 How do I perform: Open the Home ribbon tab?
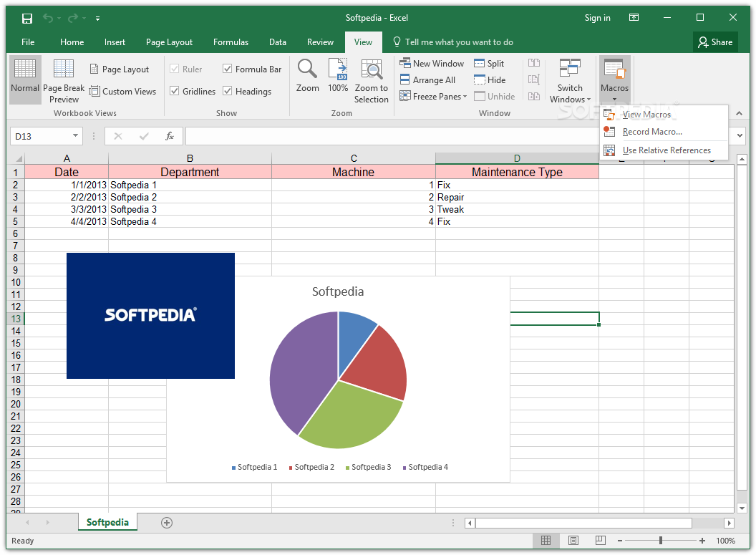pyautogui.click(x=72, y=42)
